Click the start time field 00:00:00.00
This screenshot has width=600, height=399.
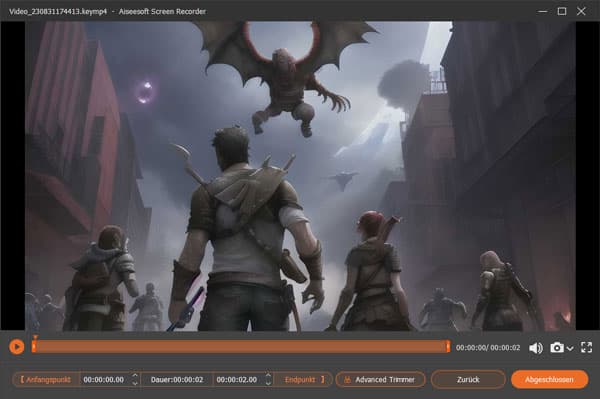104,379
